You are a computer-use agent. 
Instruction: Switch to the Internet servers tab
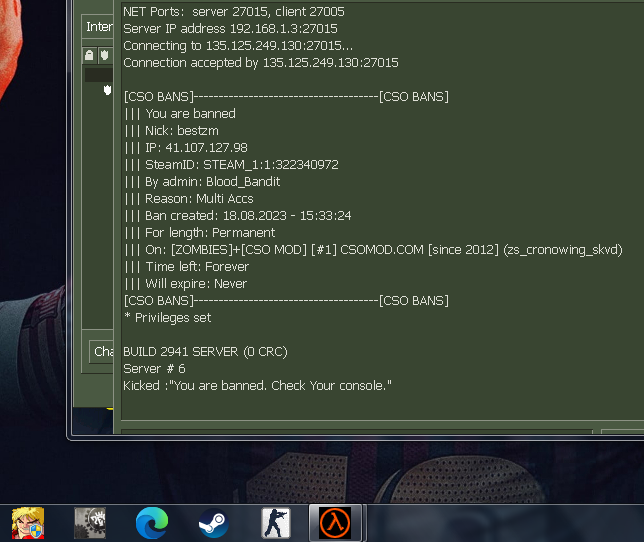click(x=98, y=27)
